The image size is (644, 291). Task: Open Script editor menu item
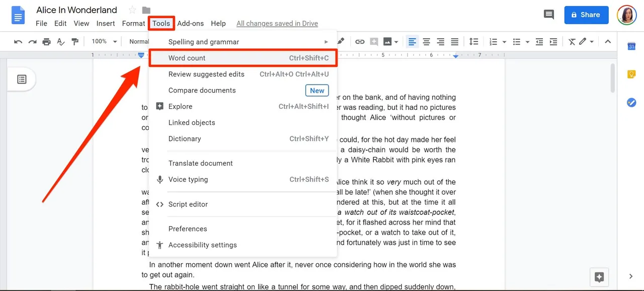[x=243, y=204]
